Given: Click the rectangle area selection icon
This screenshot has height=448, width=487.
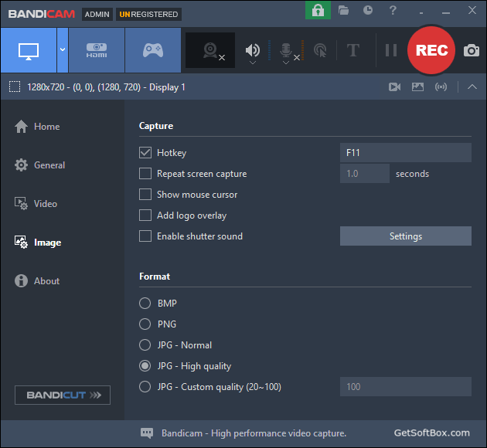Looking at the screenshot, I should 15,87.
